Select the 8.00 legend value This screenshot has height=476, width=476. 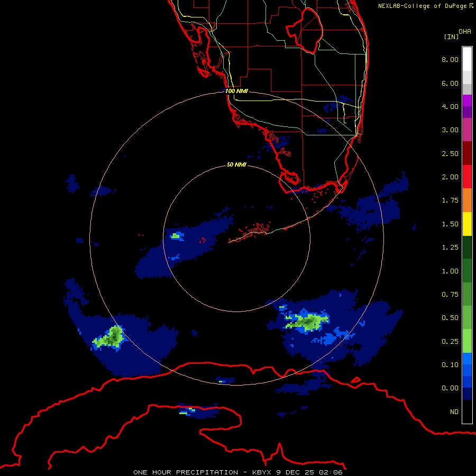click(x=450, y=59)
